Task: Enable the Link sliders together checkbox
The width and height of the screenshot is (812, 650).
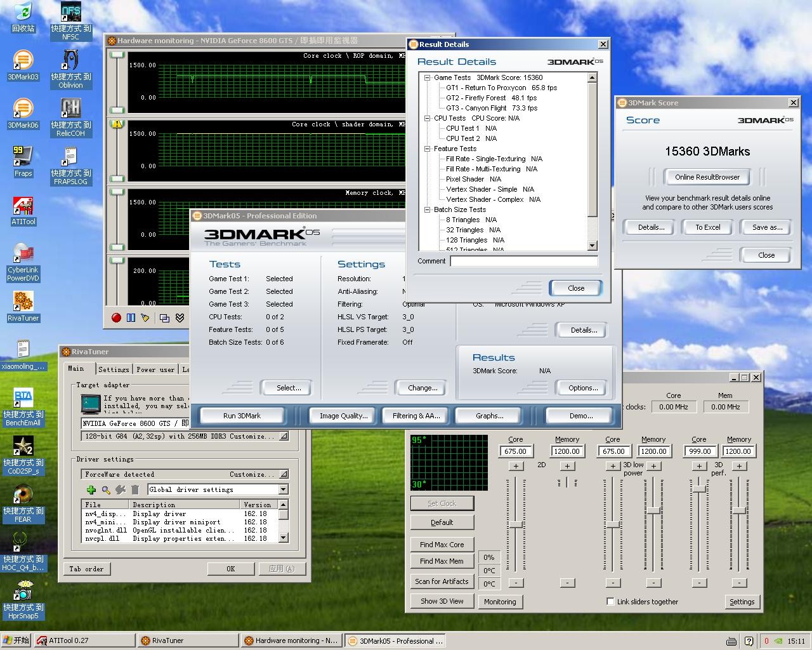Action: tap(610, 602)
